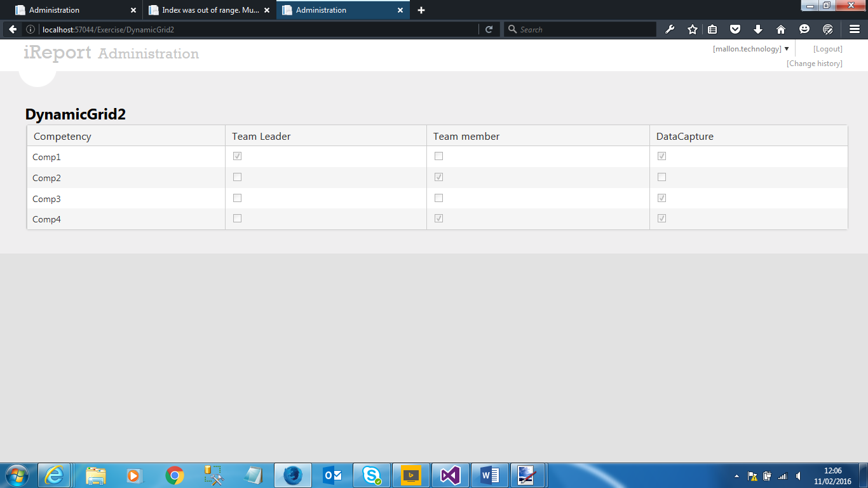Screen dimensions: 868x488
Task: Open Windows Explorer folder in taskbar
Action: (96, 475)
